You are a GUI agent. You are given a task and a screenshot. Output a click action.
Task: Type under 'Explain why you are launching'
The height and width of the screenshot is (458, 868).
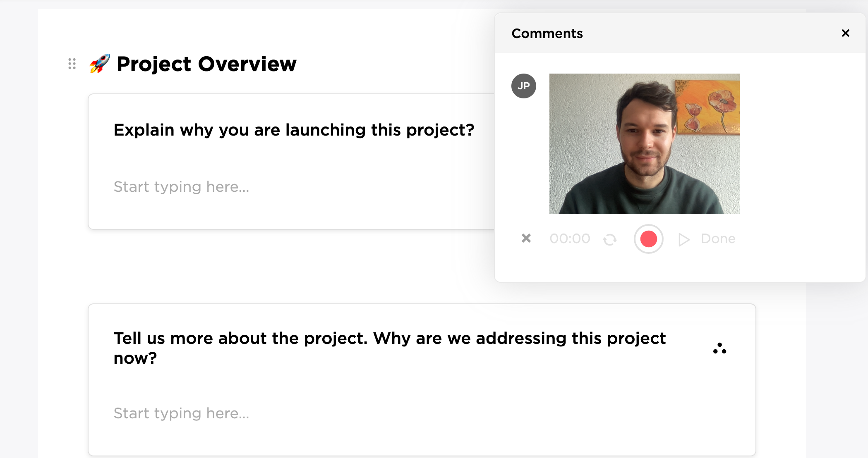pyautogui.click(x=181, y=187)
